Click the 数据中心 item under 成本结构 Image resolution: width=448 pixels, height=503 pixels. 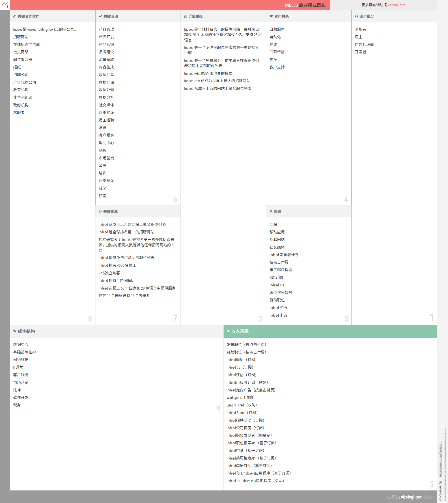click(x=21, y=344)
